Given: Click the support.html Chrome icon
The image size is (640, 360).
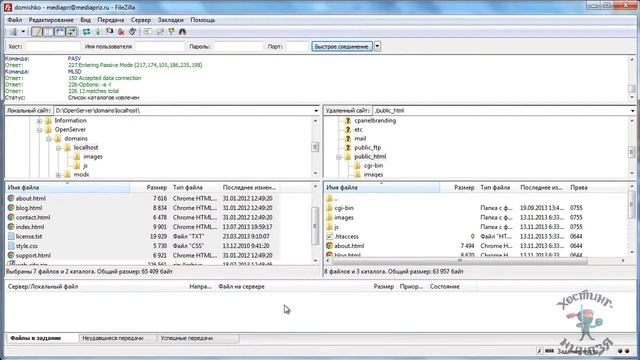Looking at the screenshot, I should tap(11, 255).
